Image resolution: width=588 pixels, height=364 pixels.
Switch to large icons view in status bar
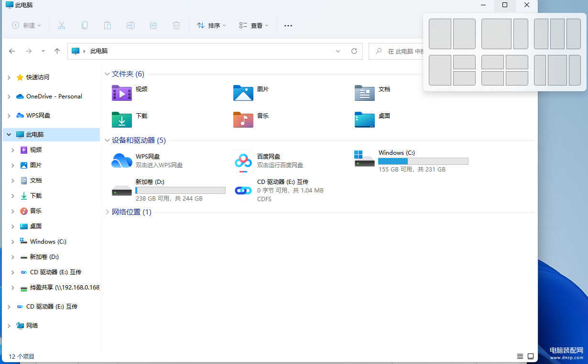[531, 356]
